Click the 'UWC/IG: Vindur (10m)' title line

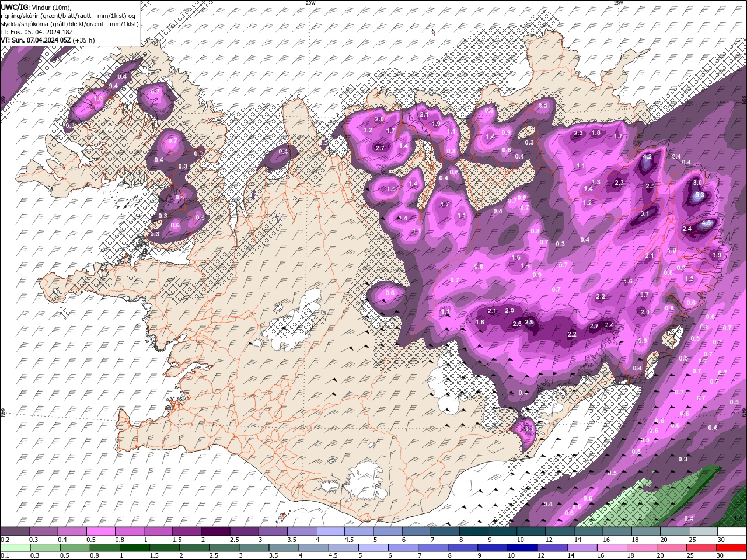coord(36,7)
